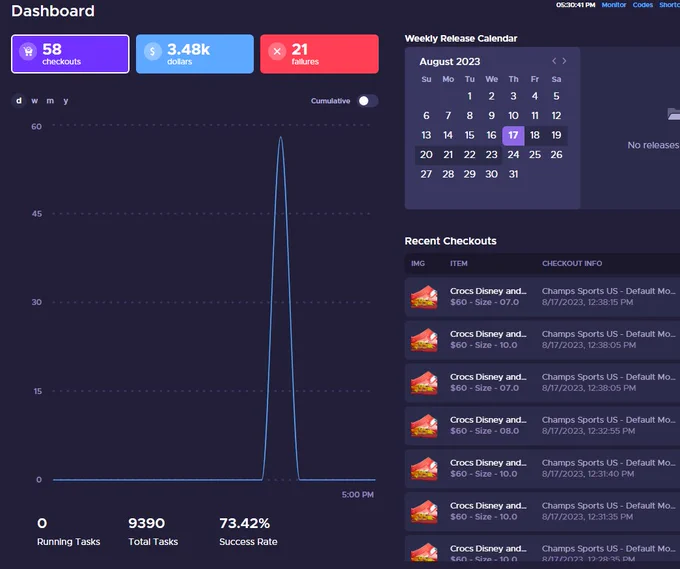Pick August 24 on the calendar
The height and width of the screenshot is (569, 680).
tap(513, 155)
